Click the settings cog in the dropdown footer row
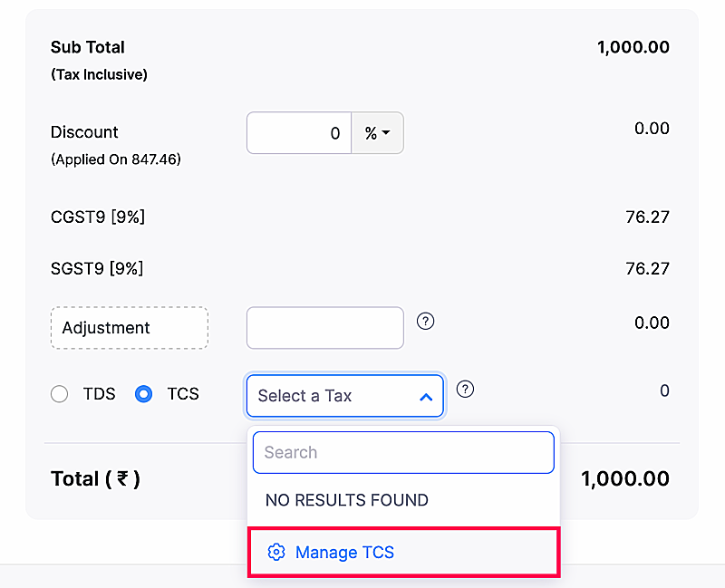 coord(276,552)
